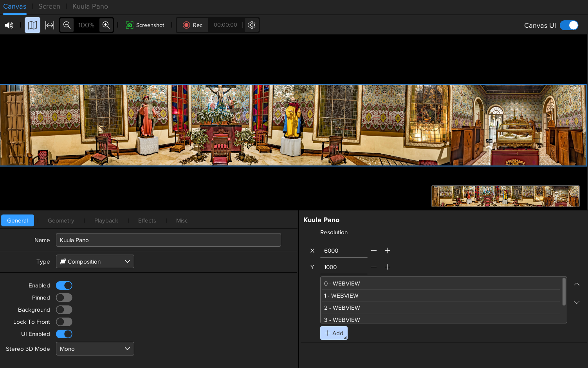Expand the Stereo 3D Mode dropdown
Image resolution: width=588 pixels, height=368 pixels.
(x=95, y=349)
